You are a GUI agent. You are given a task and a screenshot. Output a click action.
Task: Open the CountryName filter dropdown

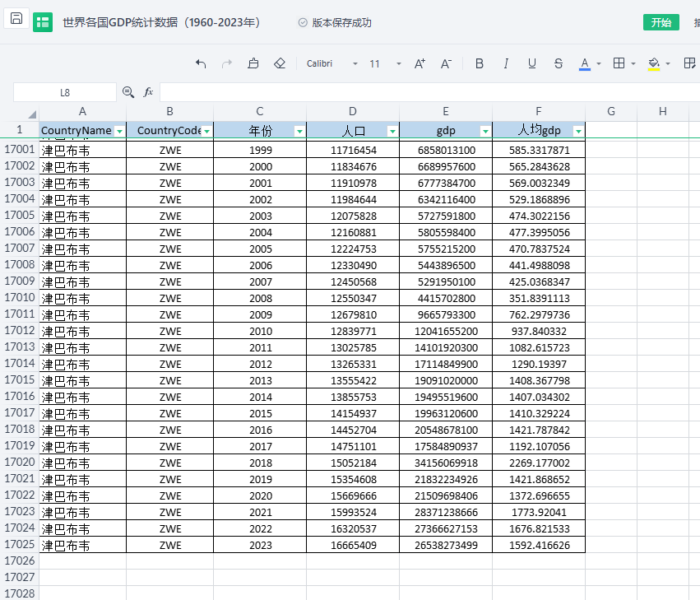pos(119,131)
